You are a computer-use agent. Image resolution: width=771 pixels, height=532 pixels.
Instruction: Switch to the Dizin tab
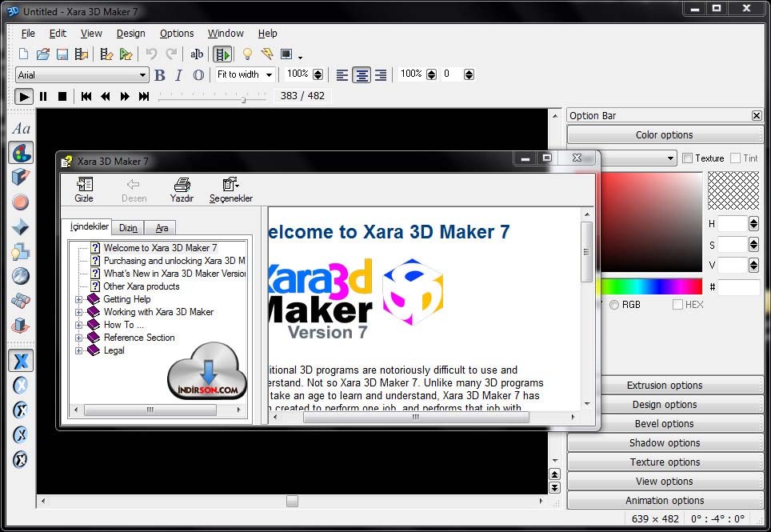pos(128,228)
